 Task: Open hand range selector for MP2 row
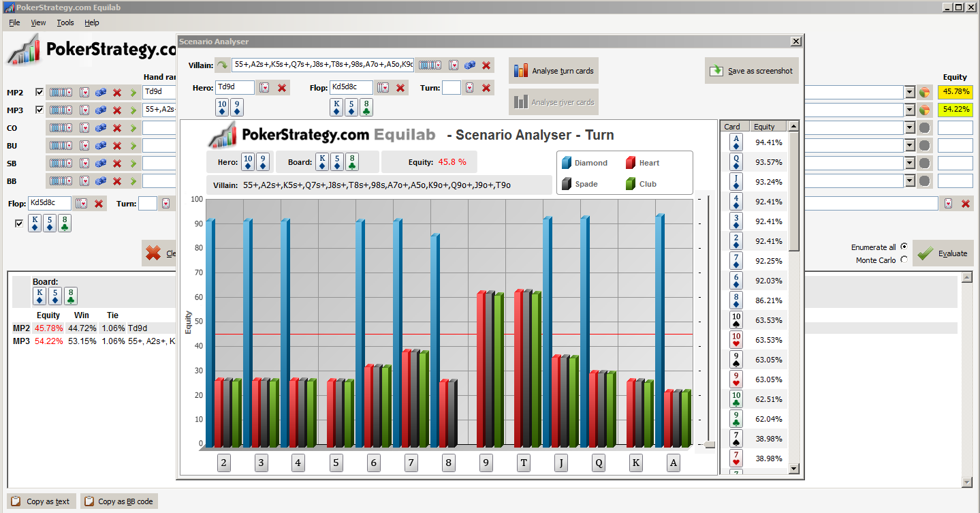pos(61,92)
